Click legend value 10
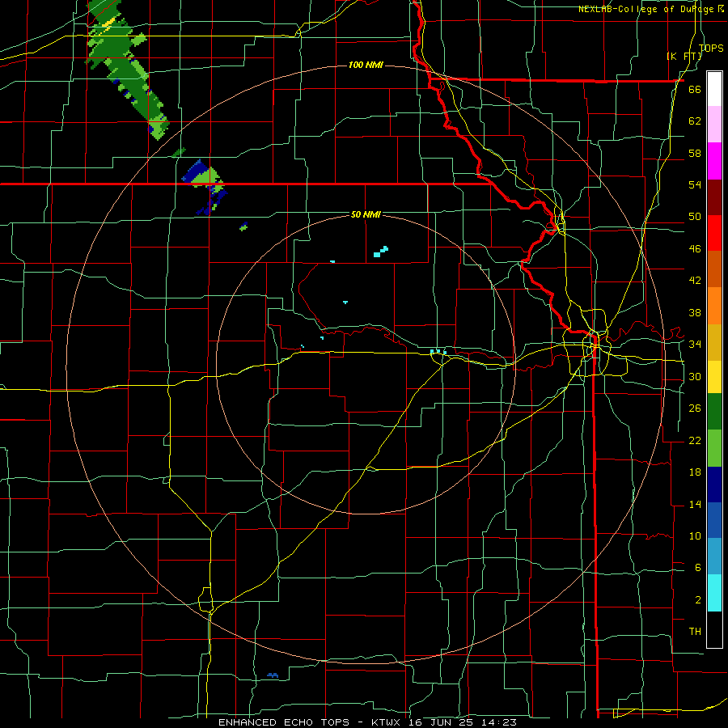 click(x=695, y=535)
